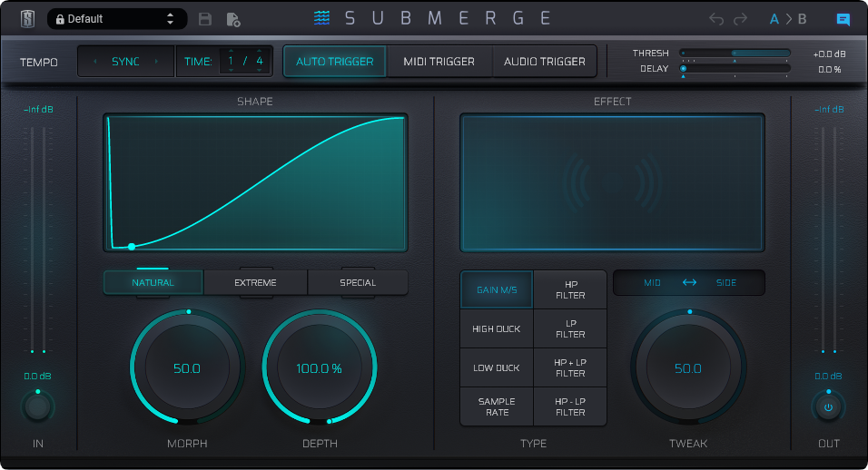Click the SIDE label in tweak bar
Screen dimensions: 868x470
[725, 282]
